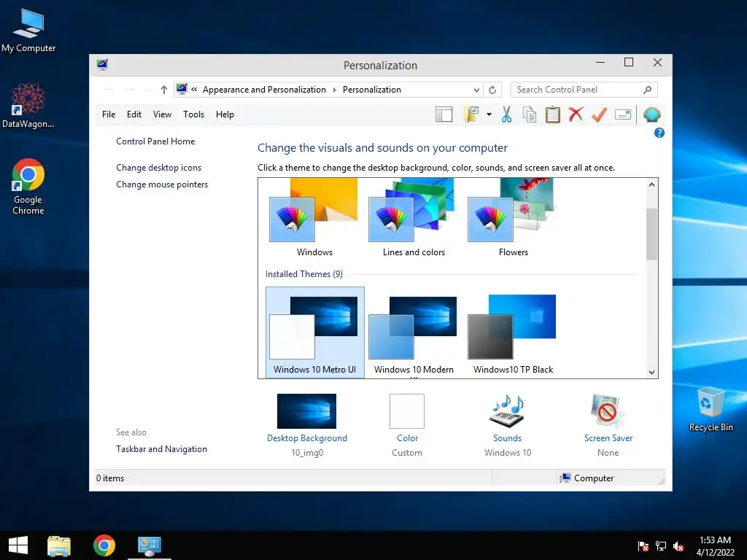Refresh the Personalization address bar

tap(492, 90)
